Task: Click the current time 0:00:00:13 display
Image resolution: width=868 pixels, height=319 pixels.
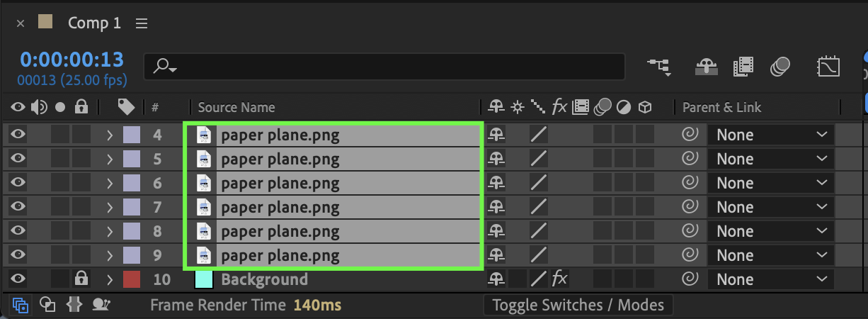Action: (72, 60)
